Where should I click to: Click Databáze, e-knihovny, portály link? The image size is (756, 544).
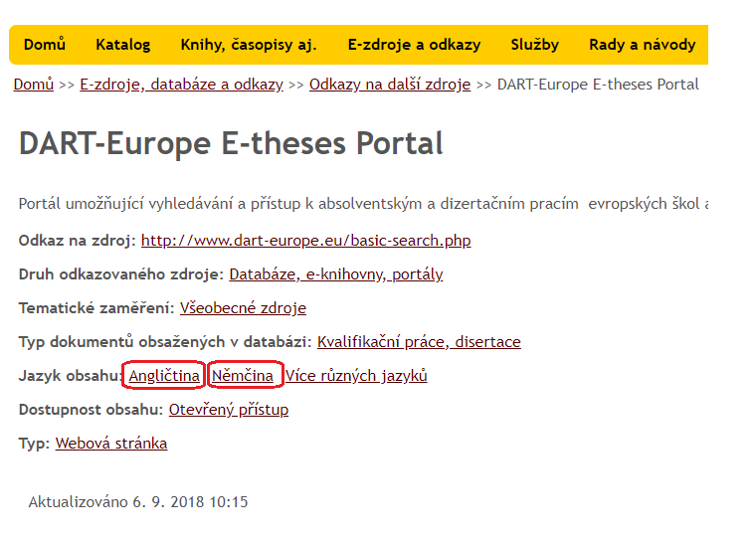[x=335, y=274]
